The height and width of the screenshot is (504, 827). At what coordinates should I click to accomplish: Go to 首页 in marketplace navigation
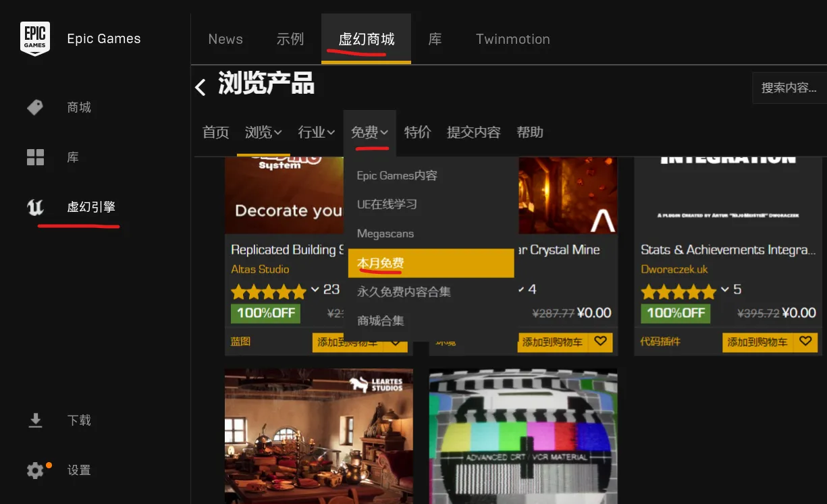click(216, 132)
